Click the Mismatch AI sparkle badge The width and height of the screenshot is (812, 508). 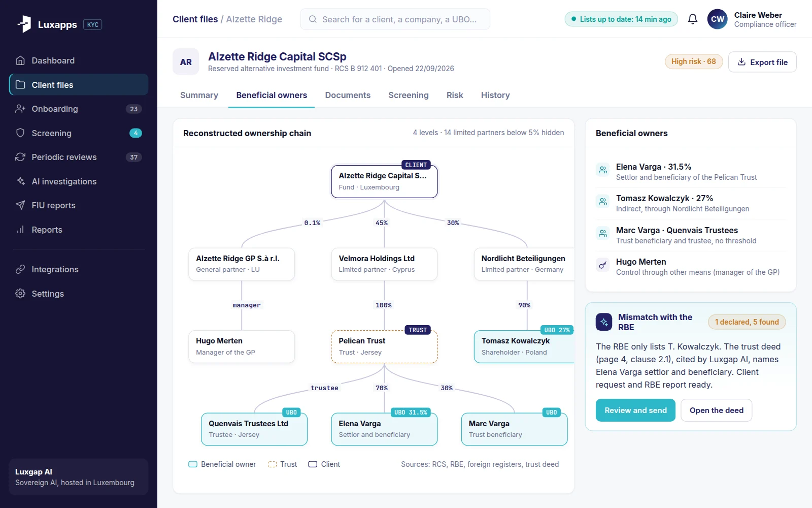point(604,322)
